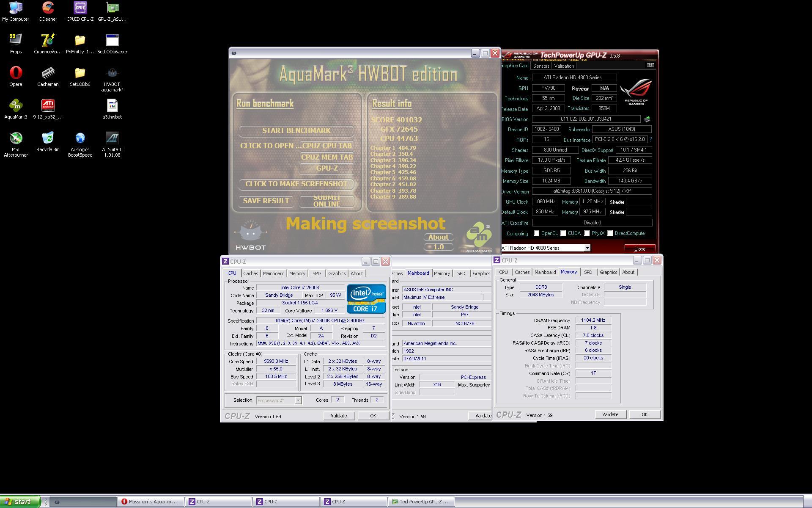Screen dimensions: 812x508
Task: Open Cacheman desktop icon
Action: pos(48,77)
